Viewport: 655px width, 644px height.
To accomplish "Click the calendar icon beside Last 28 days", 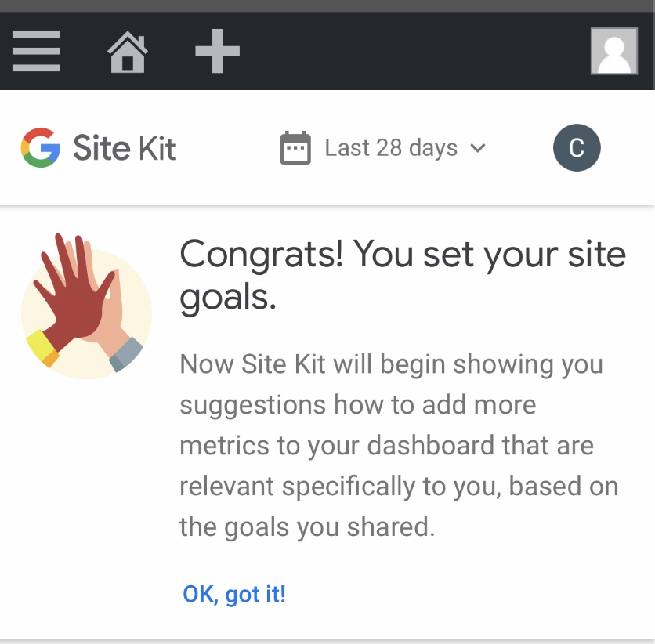I will pos(295,147).
